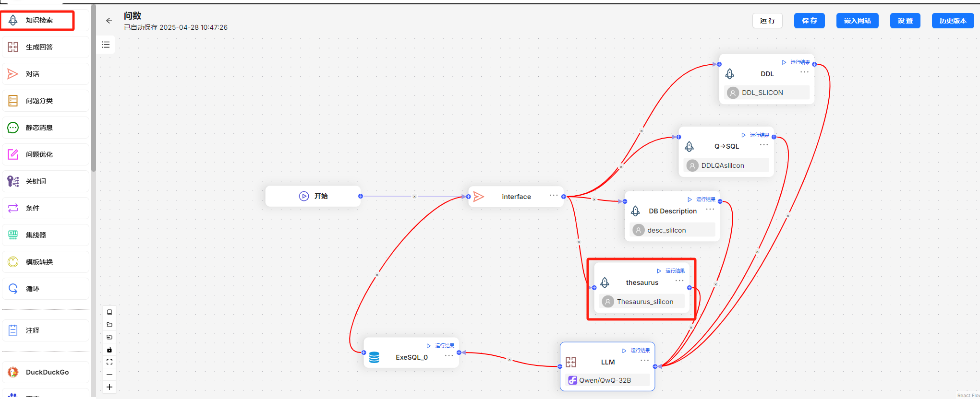Click the 保存 save button
This screenshot has height=399, width=980.
coord(810,21)
